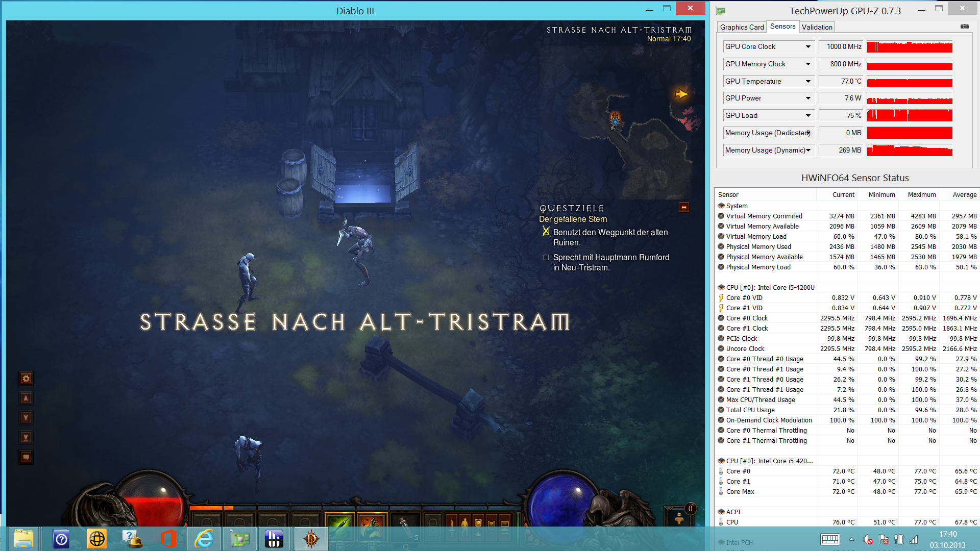Click the Diablo III taskbar icon

pyautogui.click(x=311, y=539)
